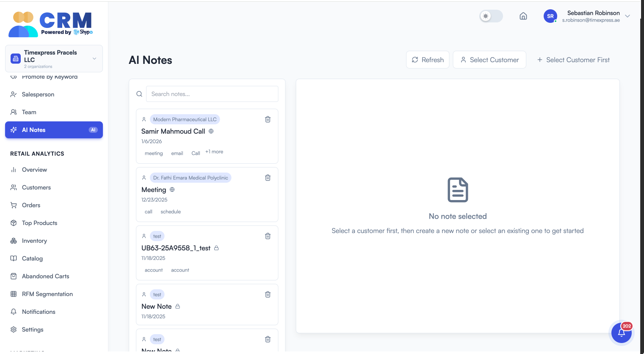Open the Meeting note title
644x354 pixels.
pyautogui.click(x=154, y=189)
